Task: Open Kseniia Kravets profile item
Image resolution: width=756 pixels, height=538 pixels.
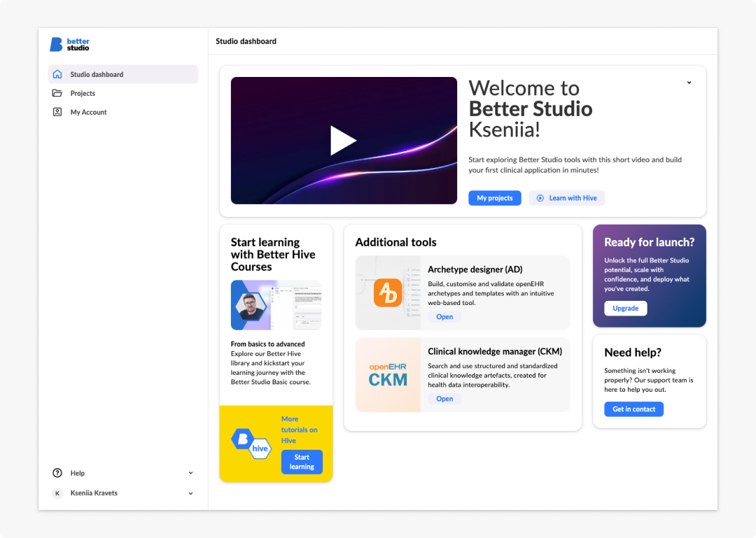Action: [x=123, y=493]
